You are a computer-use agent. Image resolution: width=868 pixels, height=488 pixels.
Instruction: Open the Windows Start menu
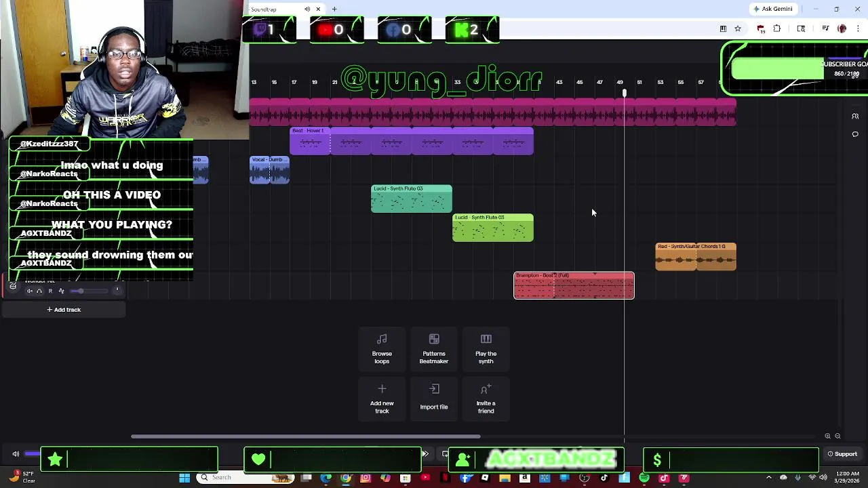pos(184,478)
